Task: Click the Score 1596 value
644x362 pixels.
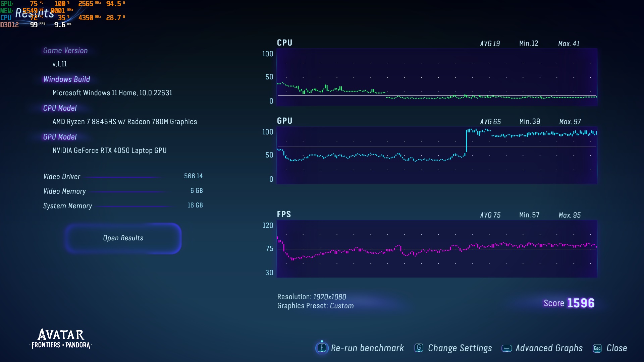Action: [x=581, y=303]
